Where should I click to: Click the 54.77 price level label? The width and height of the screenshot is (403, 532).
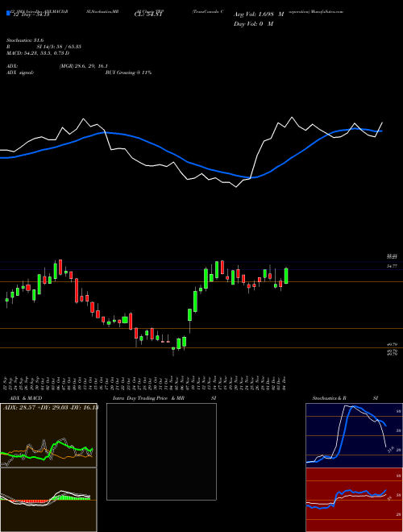pyautogui.click(x=393, y=267)
